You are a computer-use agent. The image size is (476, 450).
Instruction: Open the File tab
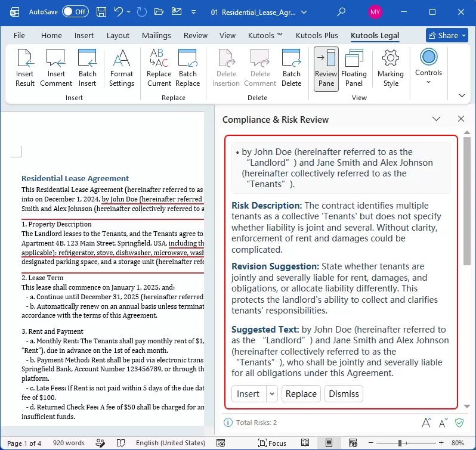click(x=19, y=36)
